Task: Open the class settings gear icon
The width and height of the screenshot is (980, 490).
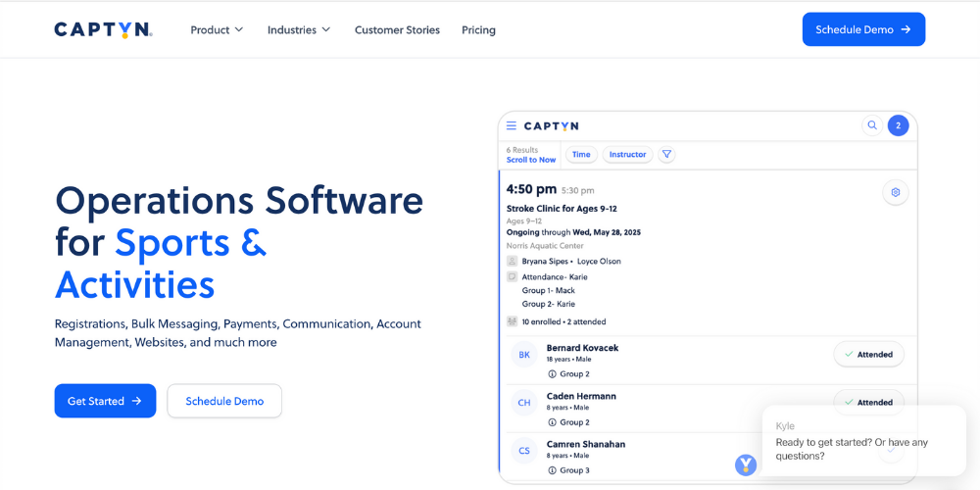Action: click(x=895, y=192)
